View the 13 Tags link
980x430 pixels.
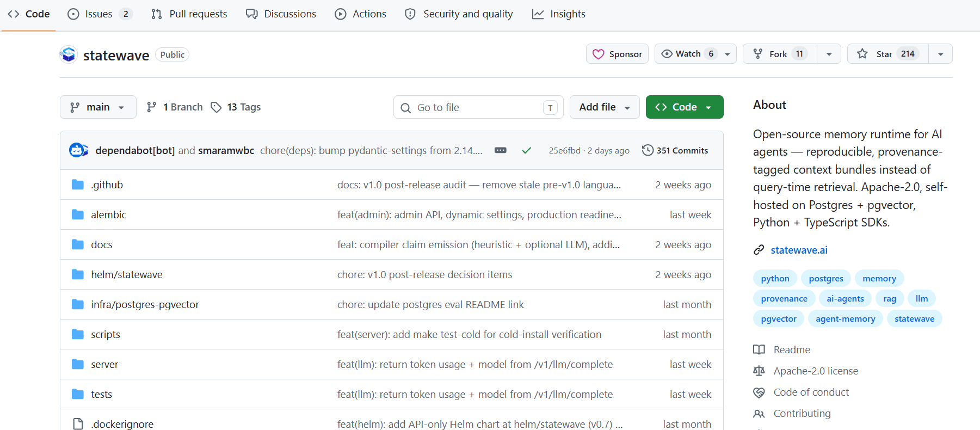click(x=236, y=107)
